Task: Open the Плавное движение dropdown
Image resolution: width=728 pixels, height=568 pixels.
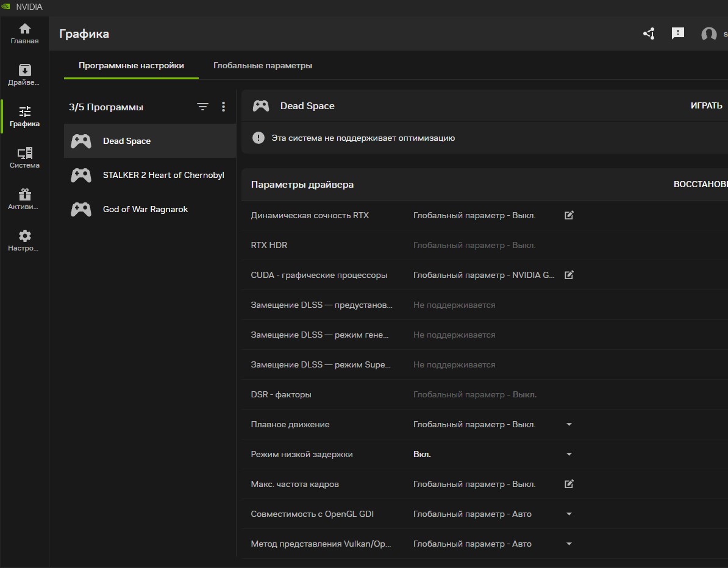Action: pos(568,424)
